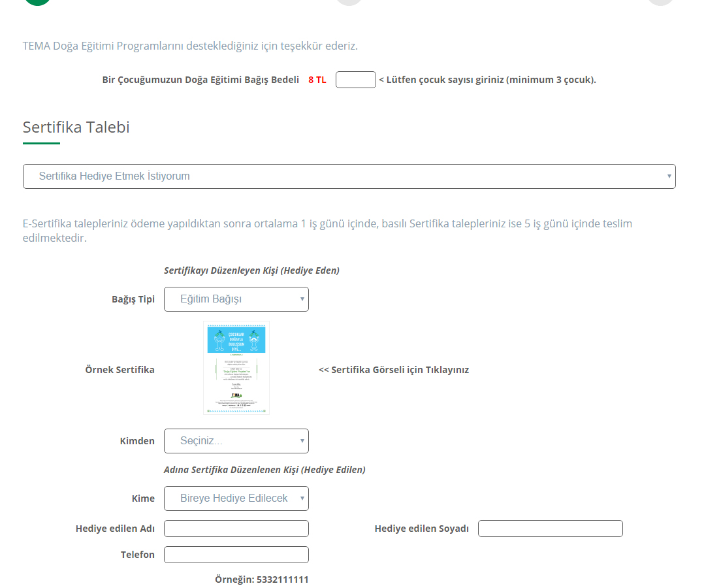The image size is (721, 588).
Task: Click the Örneğin: 5332111111 example text
Action: [261, 580]
